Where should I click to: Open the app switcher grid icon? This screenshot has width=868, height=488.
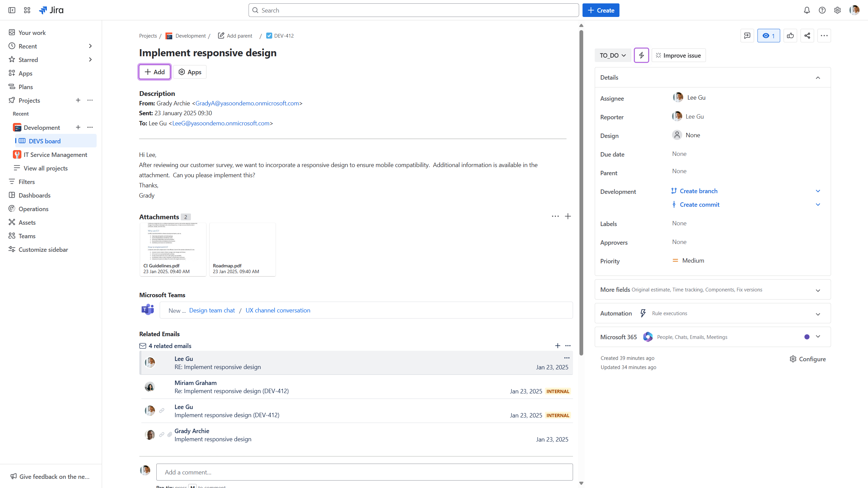tap(27, 10)
